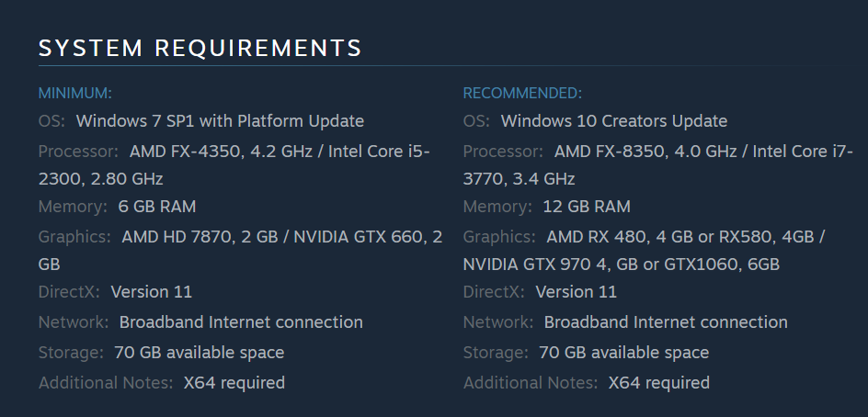The width and height of the screenshot is (868, 417).
Task: Click the NVIDIA GTX 970 graphics line
Action: 621,265
